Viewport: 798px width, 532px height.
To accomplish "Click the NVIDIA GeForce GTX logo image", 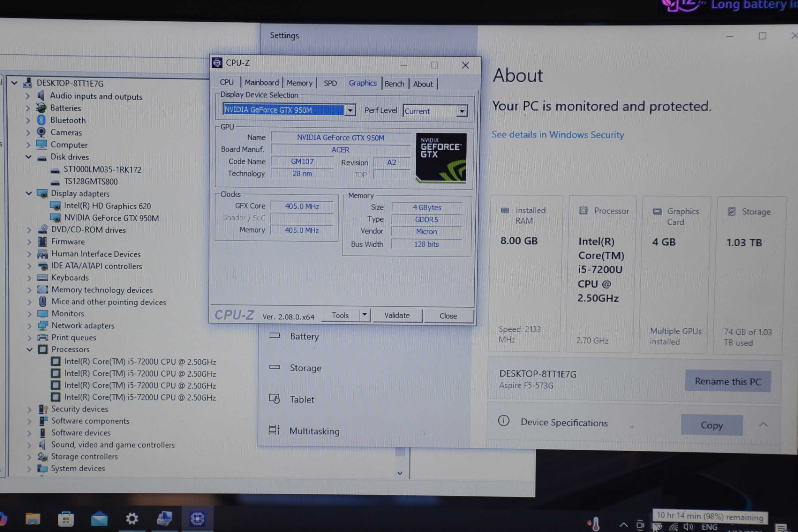I will click(x=441, y=158).
